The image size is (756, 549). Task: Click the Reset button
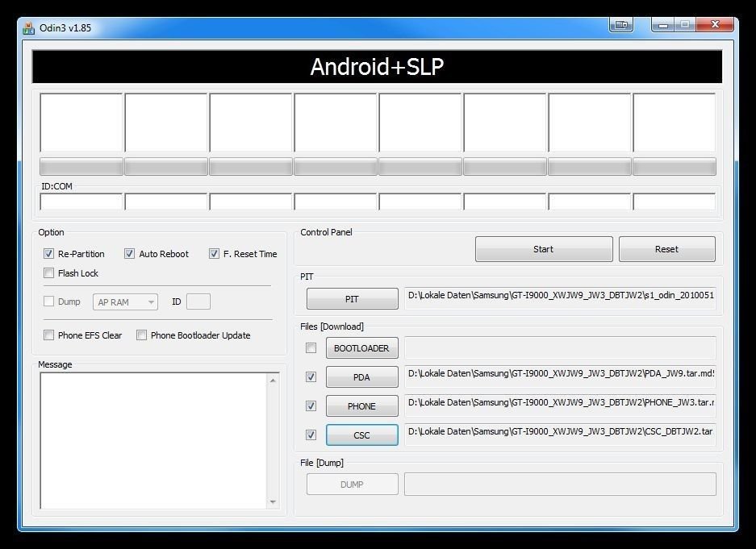[666, 249]
